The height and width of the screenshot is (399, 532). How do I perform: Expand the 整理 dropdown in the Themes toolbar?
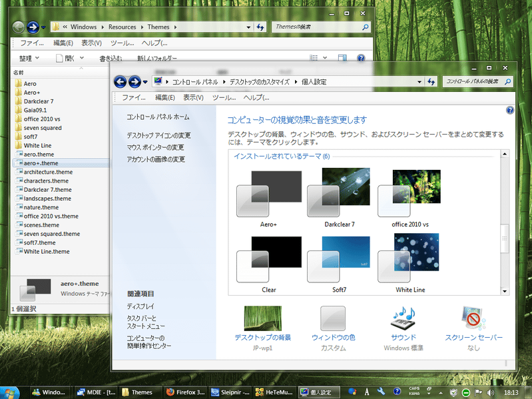[29, 58]
